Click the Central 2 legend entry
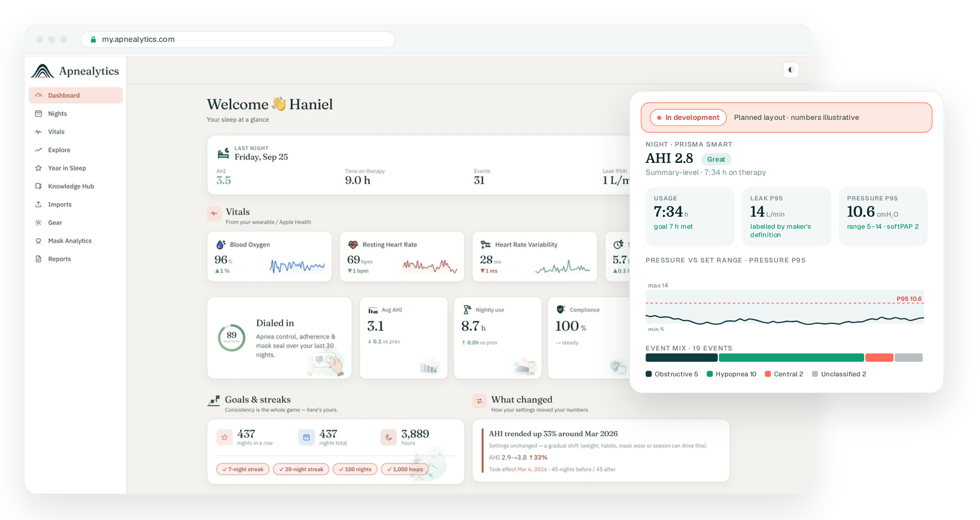Viewport: 980px width, 520px height. click(784, 374)
